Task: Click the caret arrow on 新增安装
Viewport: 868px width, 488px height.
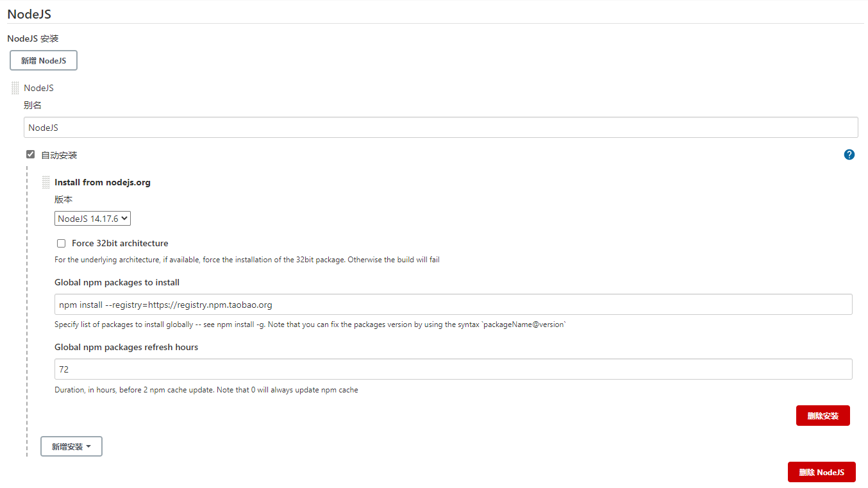Action: (x=88, y=446)
